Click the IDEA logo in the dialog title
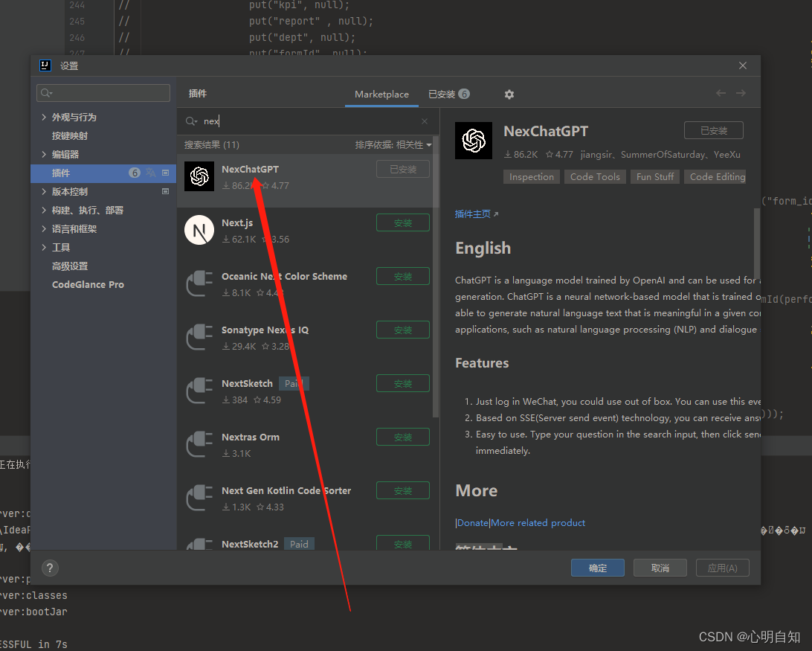The image size is (812, 651). click(x=46, y=65)
